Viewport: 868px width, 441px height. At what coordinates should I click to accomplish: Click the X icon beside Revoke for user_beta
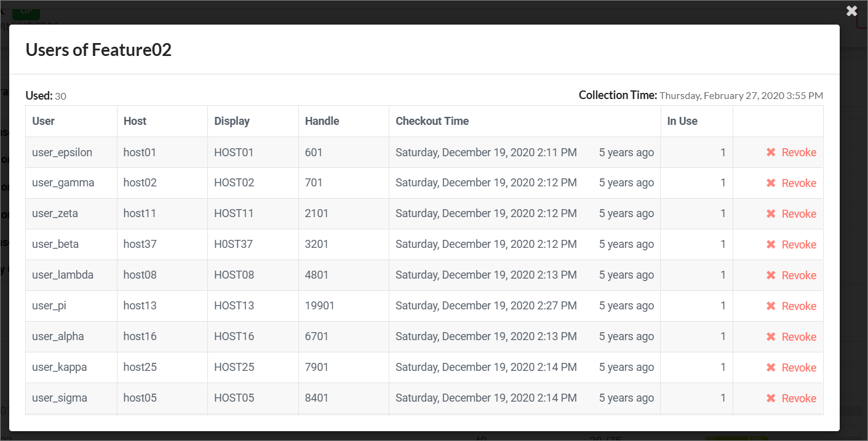click(771, 245)
